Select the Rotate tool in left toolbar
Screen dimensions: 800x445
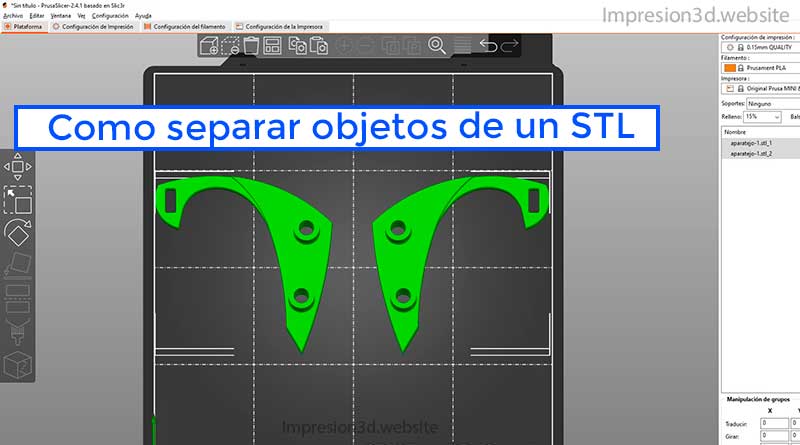[17, 233]
